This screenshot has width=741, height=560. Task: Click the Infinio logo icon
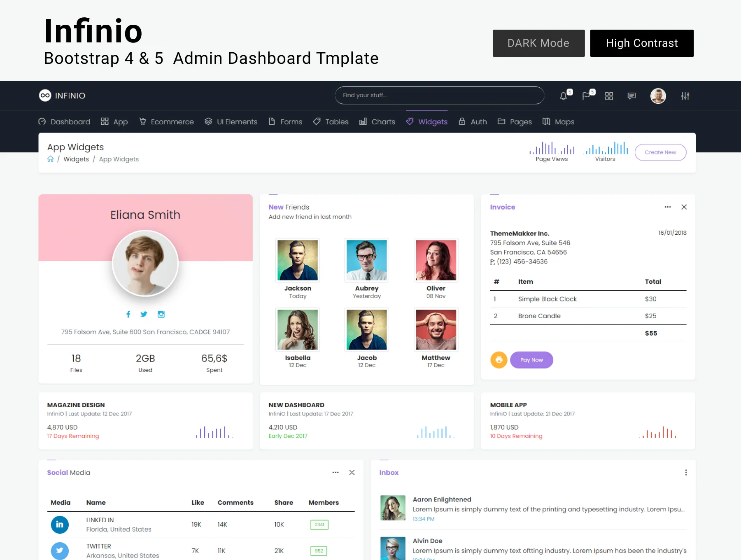click(45, 96)
